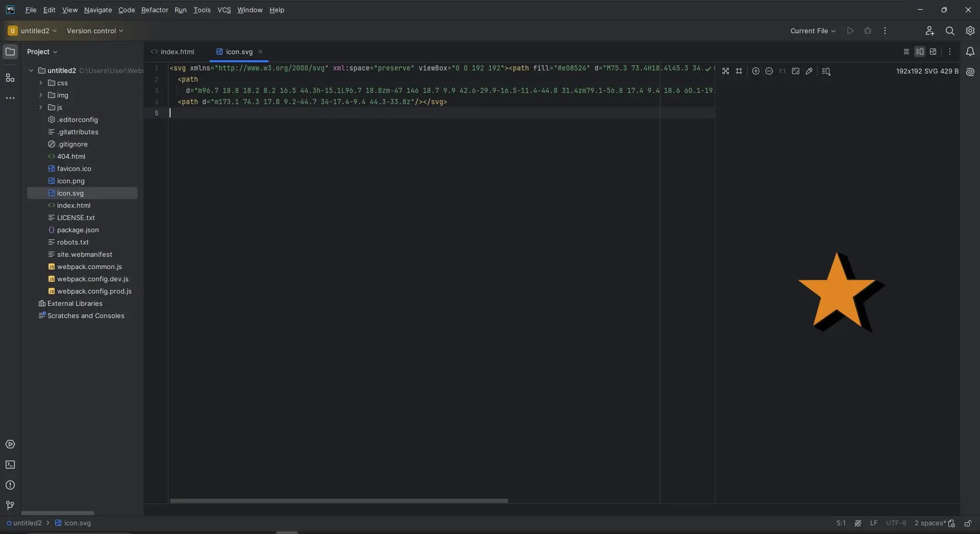Open Services tool window icon
The height and width of the screenshot is (534, 980).
click(x=10, y=444)
